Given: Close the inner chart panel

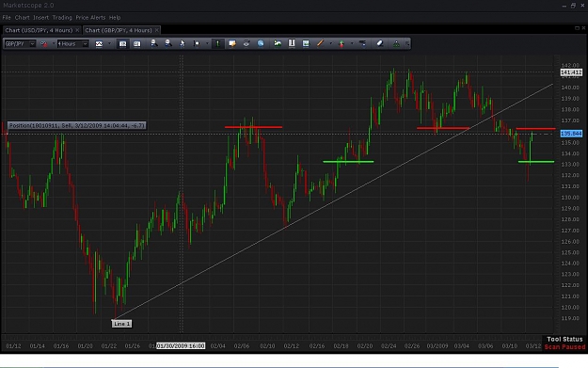Looking at the screenshot, I should pyautogui.click(x=583, y=28).
